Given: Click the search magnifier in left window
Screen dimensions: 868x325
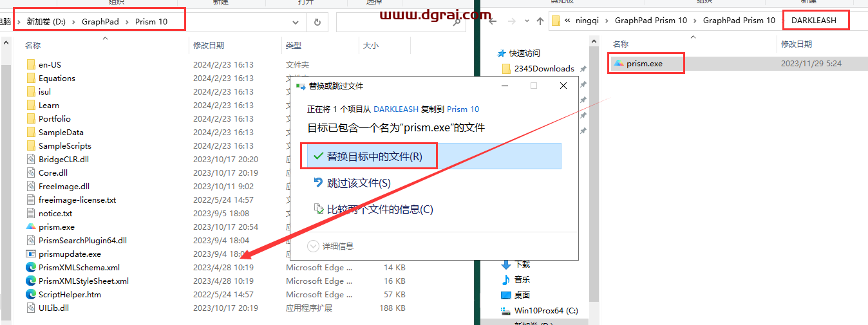Looking at the screenshot, I should pyautogui.click(x=457, y=23).
